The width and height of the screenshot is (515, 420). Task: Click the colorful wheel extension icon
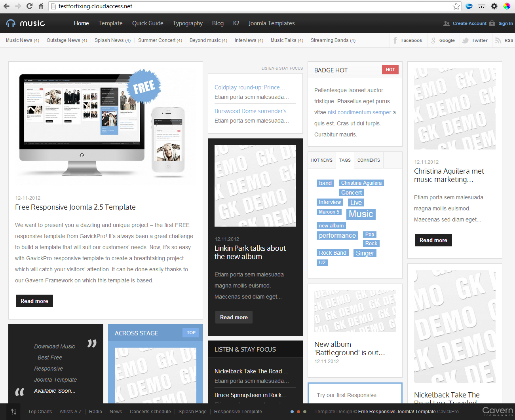[507, 6]
